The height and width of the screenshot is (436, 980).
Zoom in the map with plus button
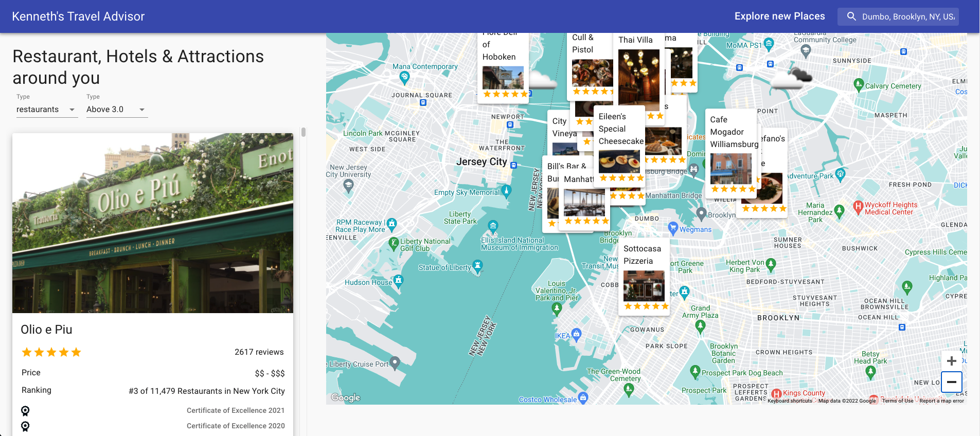tap(952, 361)
